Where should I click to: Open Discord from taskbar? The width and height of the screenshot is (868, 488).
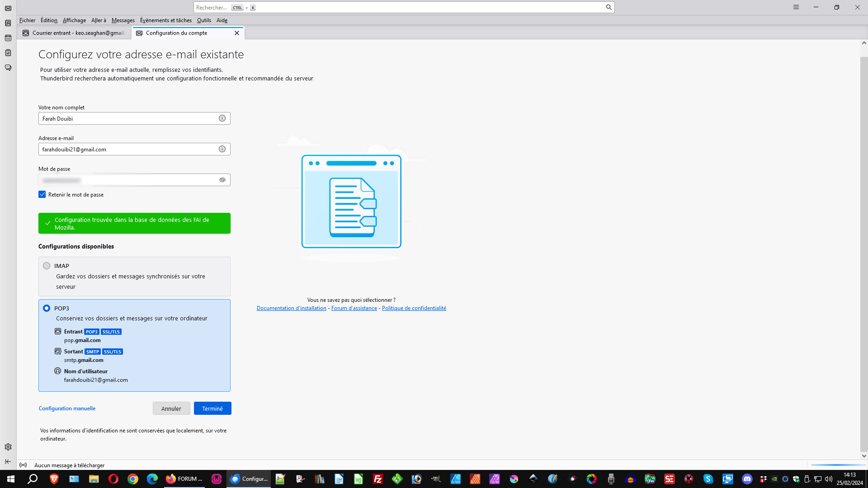pyautogui.click(x=747, y=479)
